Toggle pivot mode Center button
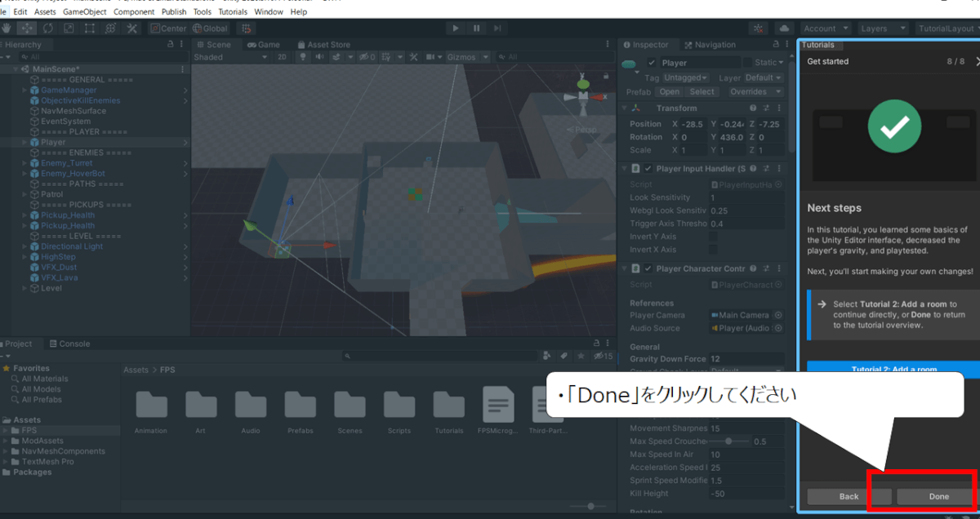 (169, 29)
